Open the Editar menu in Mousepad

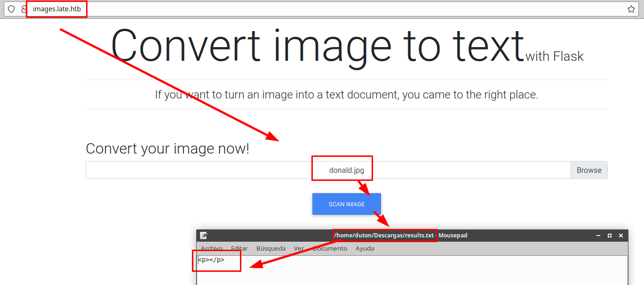[239, 248]
